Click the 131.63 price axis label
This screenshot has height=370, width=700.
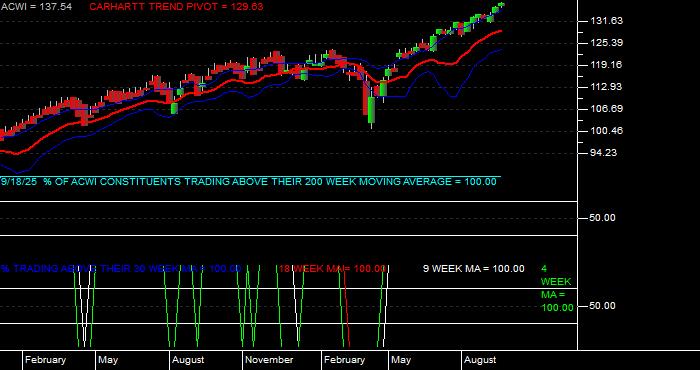606,21
